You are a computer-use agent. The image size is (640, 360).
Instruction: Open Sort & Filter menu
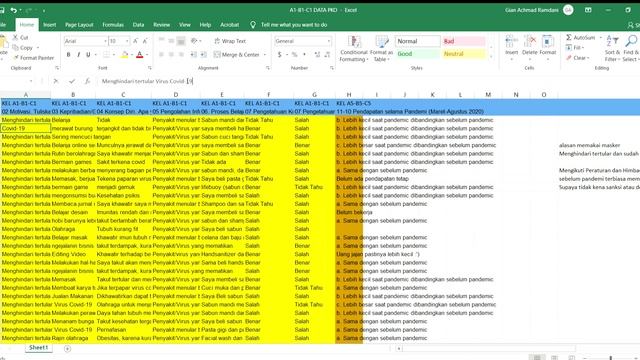point(612,49)
